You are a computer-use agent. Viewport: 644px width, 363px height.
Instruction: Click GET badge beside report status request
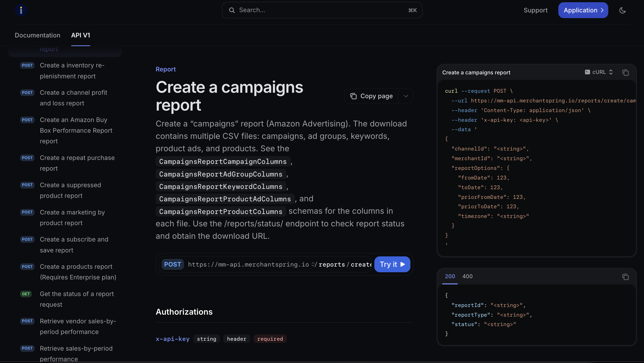pos(26,294)
